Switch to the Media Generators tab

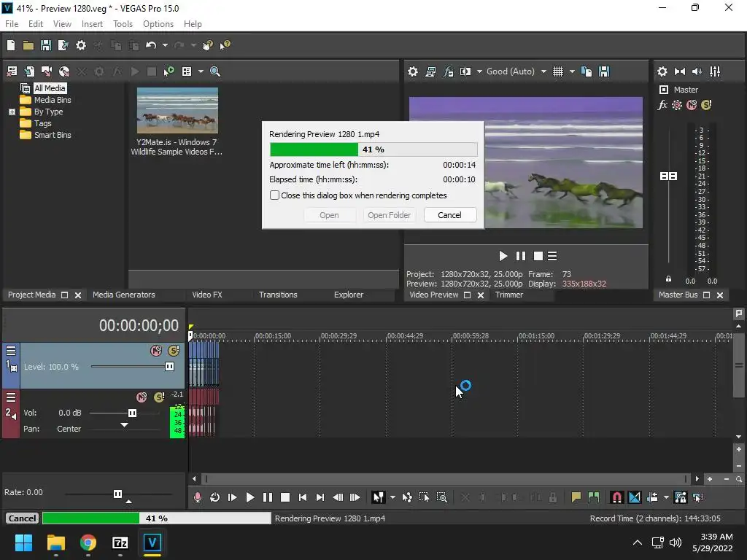click(124, 295)
